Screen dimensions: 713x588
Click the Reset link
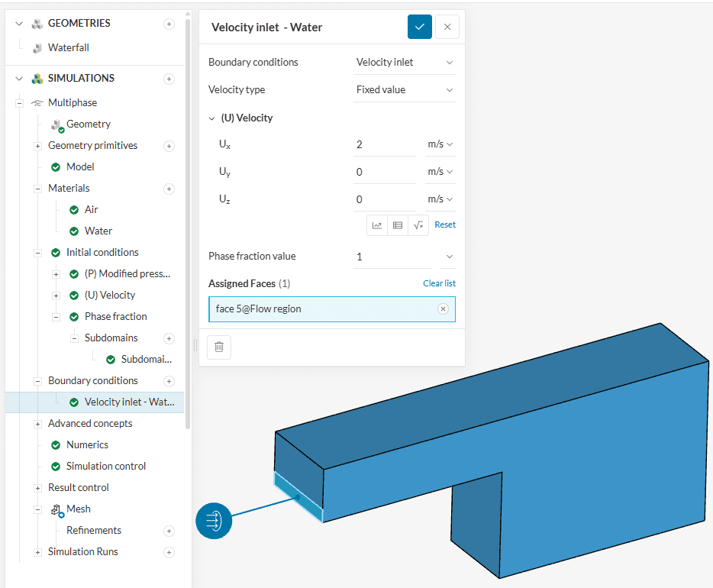445,225
